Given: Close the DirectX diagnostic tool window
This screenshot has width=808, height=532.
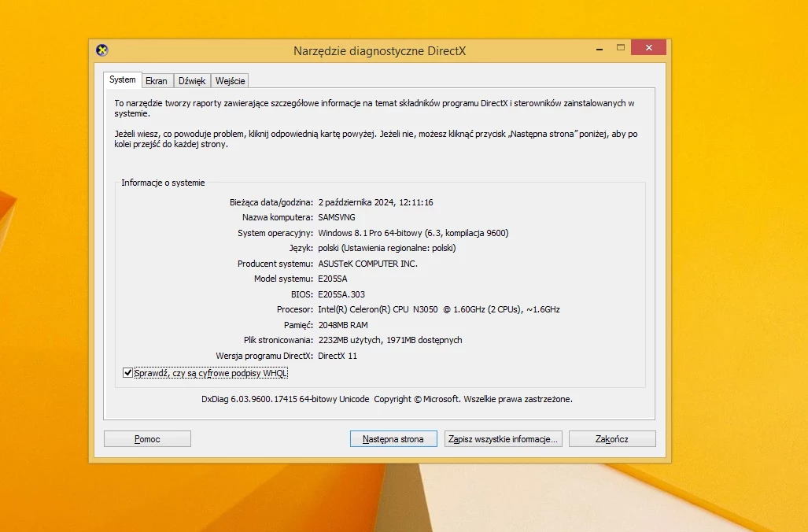Looking at the screenshot, I should point(649,47).
